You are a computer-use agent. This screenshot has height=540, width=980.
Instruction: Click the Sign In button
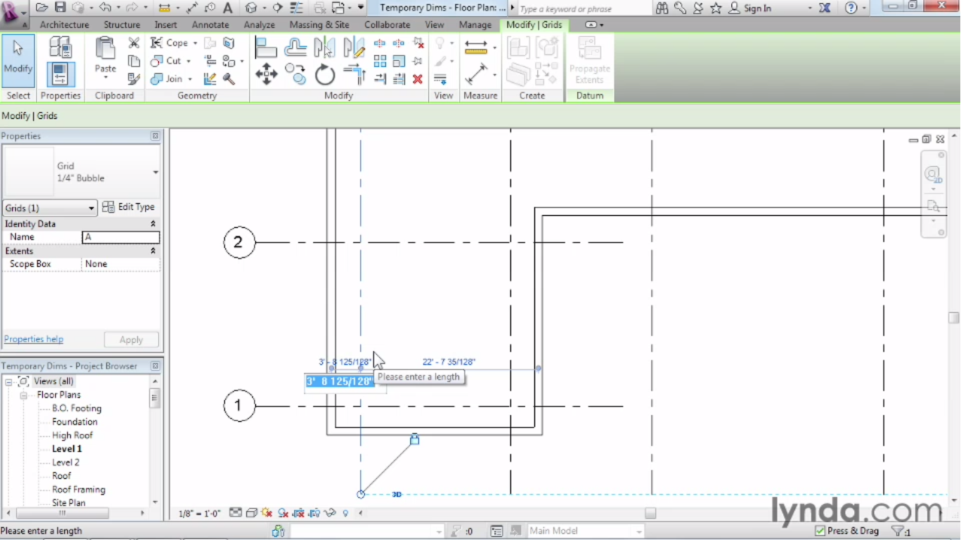tap(750, 8)
